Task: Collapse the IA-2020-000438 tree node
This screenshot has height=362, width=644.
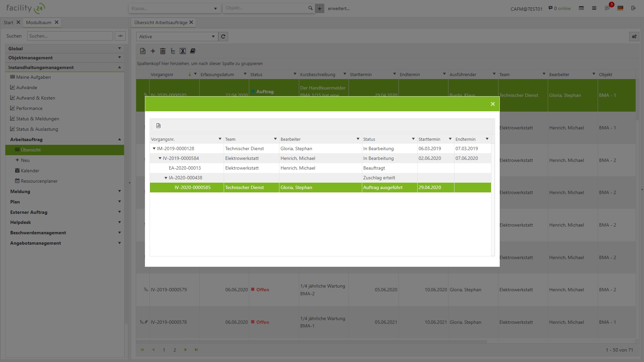Action: tap(166, 178)
